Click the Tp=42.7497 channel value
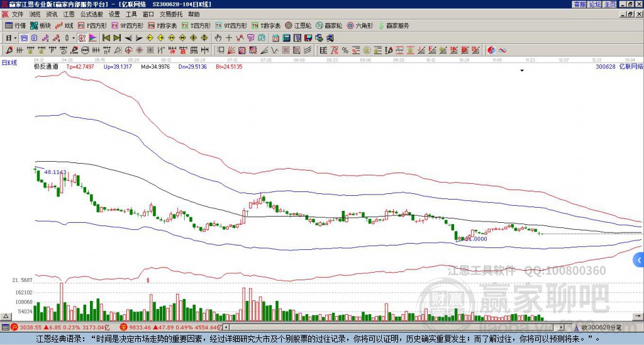 [80, 66]
